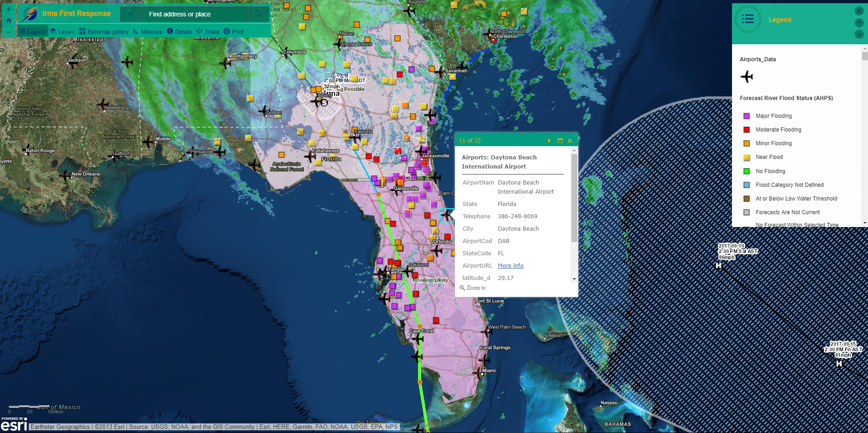Click Zoom to in the popup
The image size is (868, 433).
pyautogui.click(x=473, y=288)
